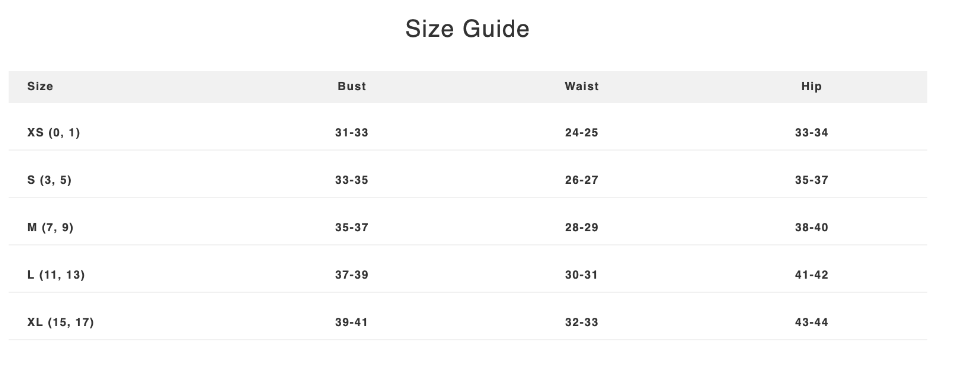Select the L hip measurement 41-42
The width and height of the screenshot is (962, 387).
(811, 275)
